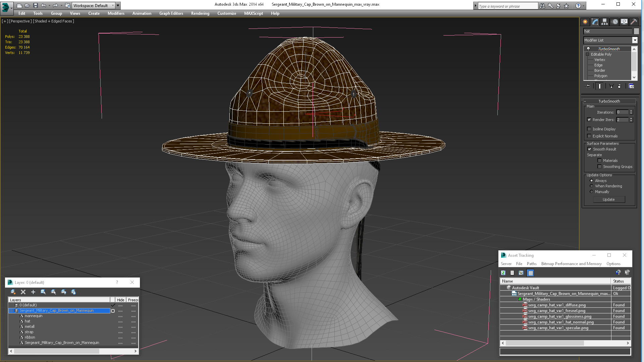
Task: Open the Display command panel tab
Action: coord(624,22)
